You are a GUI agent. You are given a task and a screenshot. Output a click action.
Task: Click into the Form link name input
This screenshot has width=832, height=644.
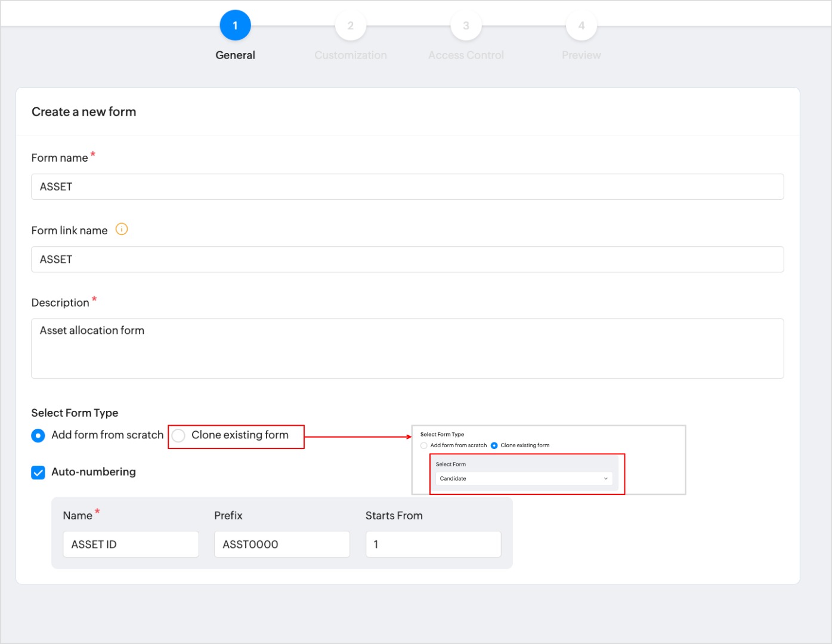(407, 259)
